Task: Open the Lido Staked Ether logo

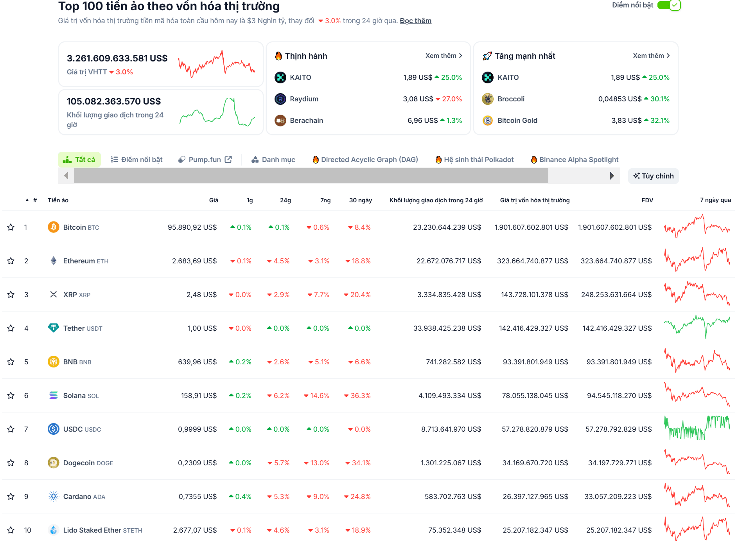Action: [54, 530]
